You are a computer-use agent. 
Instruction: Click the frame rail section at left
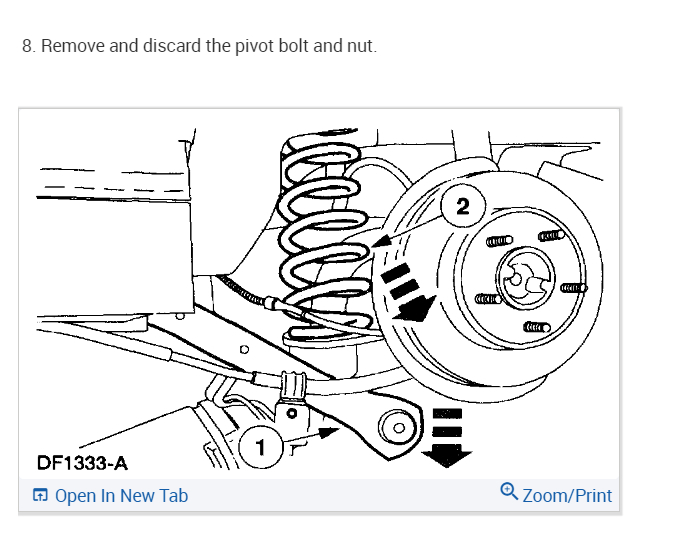point(115,255)
